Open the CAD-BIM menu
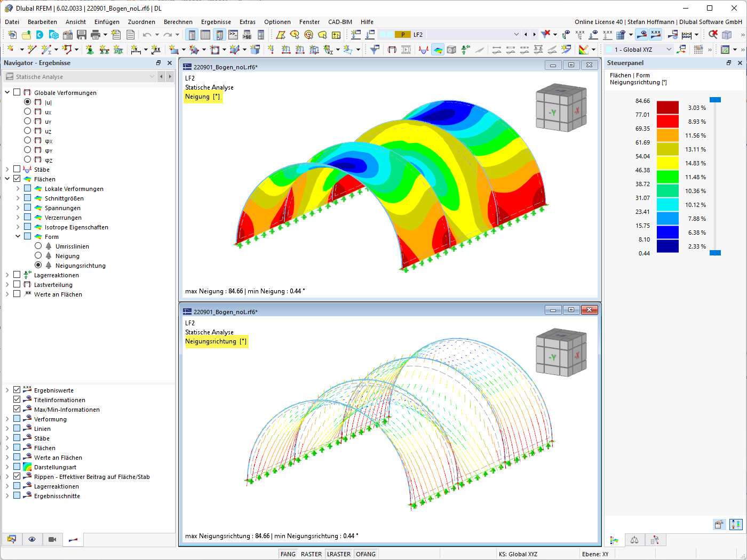This screenshot has height=560, width=747. pos(340,22)
